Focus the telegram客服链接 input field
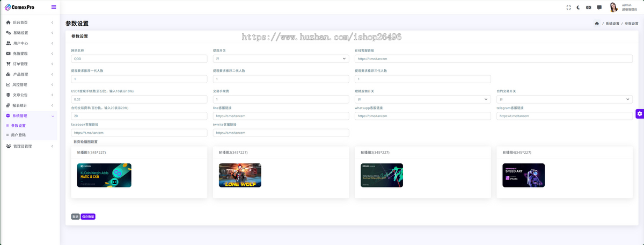The image size is (644, 245). (x=565, y=116)
